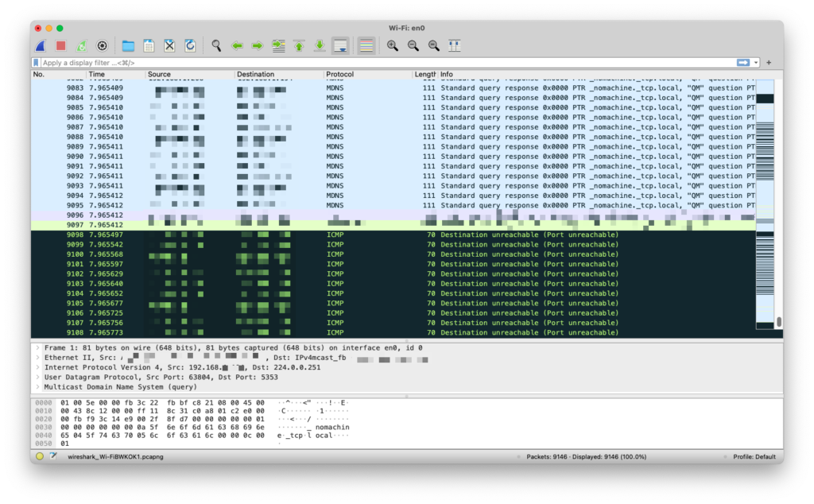Click packet list vertical scrollbar thumb
The image size is (814, 504).
click(779, 322)
